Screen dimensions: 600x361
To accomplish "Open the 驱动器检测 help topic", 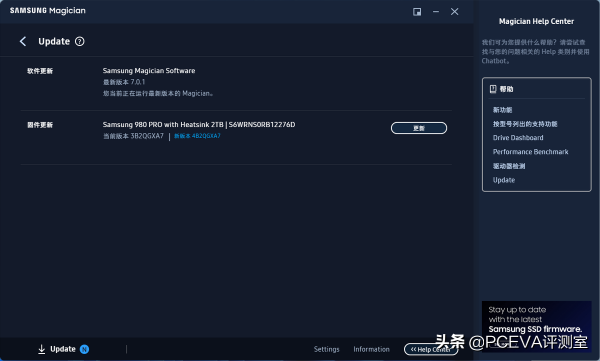I will tap(509, 166).
